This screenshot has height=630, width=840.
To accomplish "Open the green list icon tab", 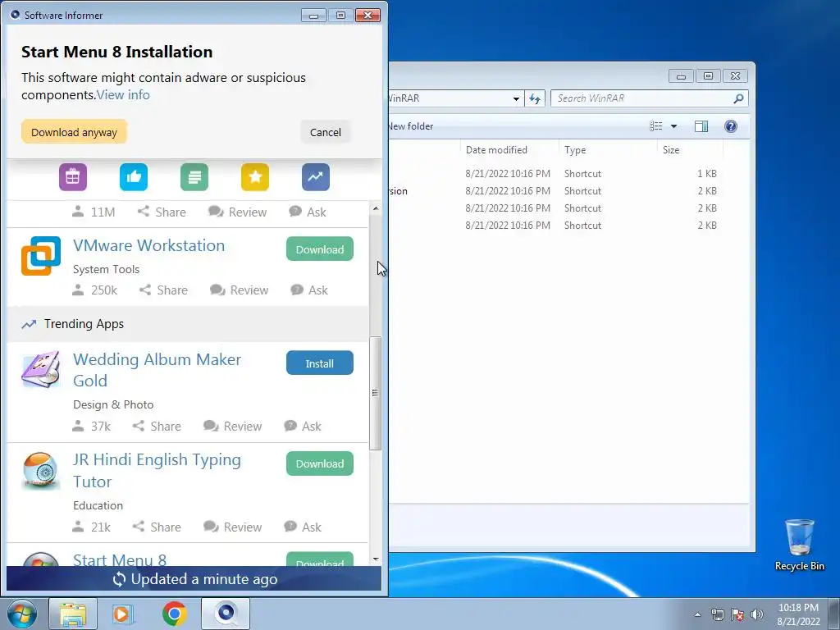I will click(194, 177).
